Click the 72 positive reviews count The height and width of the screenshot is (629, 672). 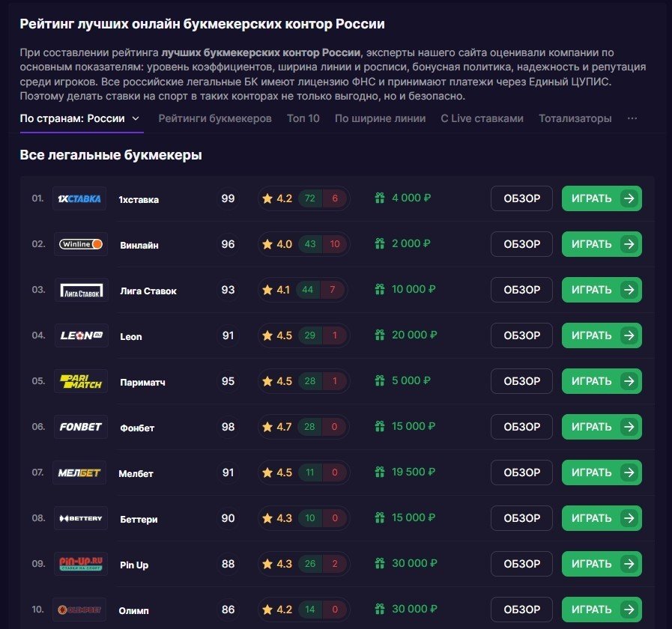coord(310,198)
